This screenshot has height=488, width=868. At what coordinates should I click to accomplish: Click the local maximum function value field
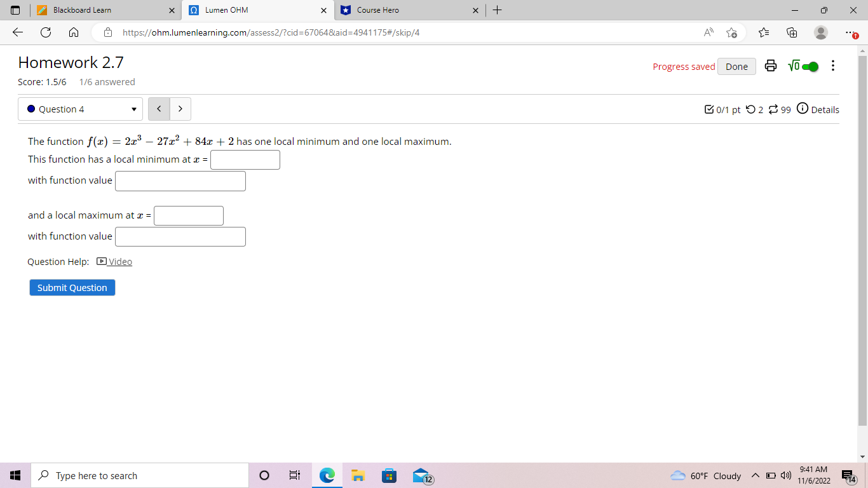tap(180, 237)
